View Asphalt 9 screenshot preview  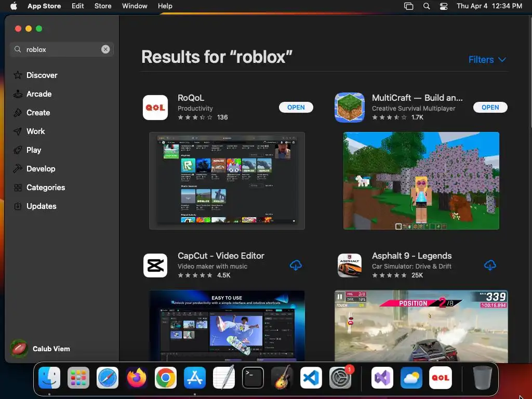click(421, 326)
